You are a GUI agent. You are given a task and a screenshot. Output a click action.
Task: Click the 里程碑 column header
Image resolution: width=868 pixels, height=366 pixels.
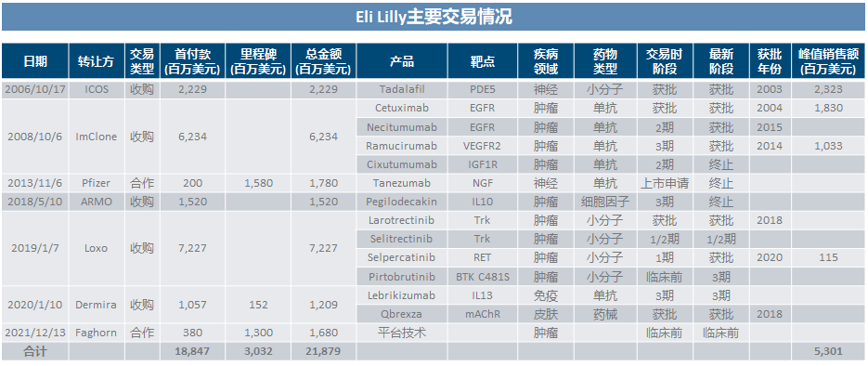pos(257,61)
